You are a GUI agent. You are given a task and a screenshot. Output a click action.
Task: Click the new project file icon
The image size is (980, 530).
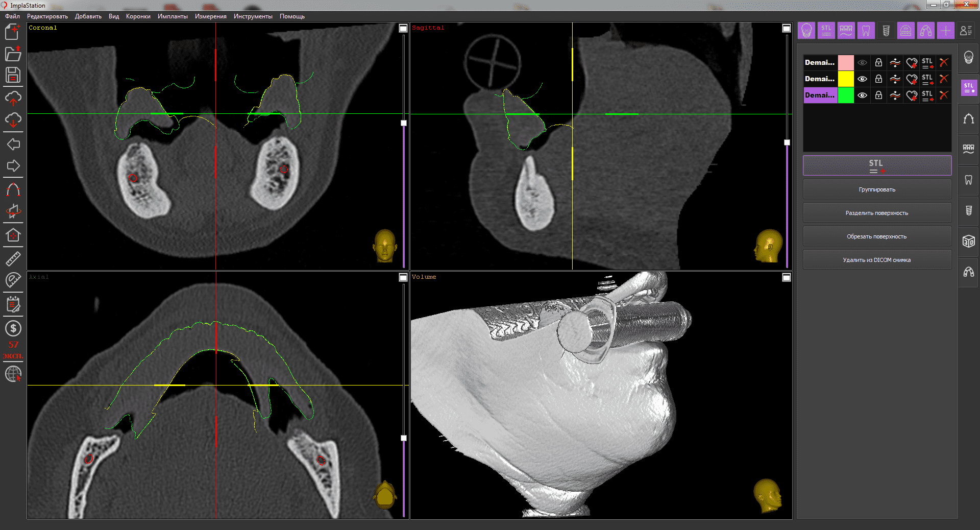[13, 32]
